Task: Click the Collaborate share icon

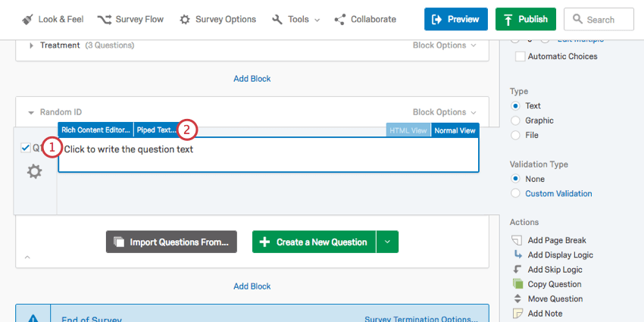Action: click(340, 19)
